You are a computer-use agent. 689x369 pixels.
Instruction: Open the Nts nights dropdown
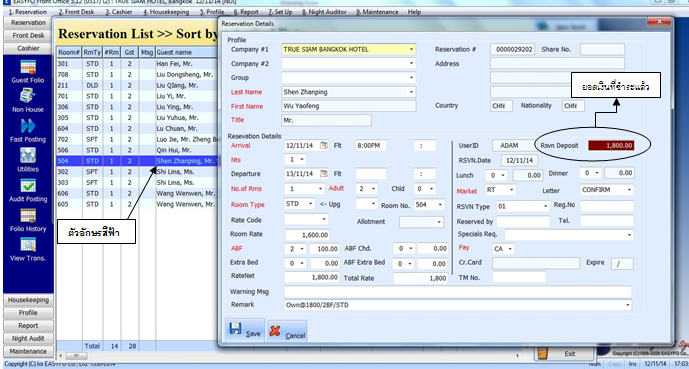tap(302, 159)
